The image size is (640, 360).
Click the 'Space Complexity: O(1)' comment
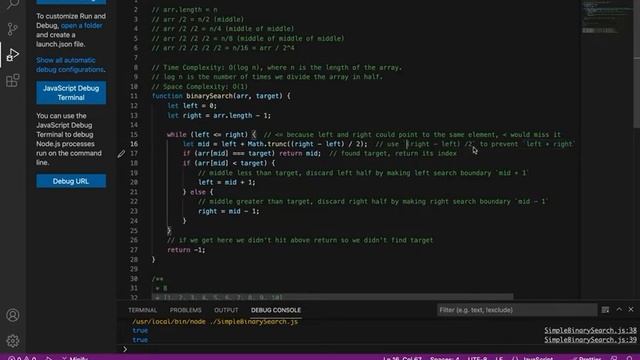[200, 87]
